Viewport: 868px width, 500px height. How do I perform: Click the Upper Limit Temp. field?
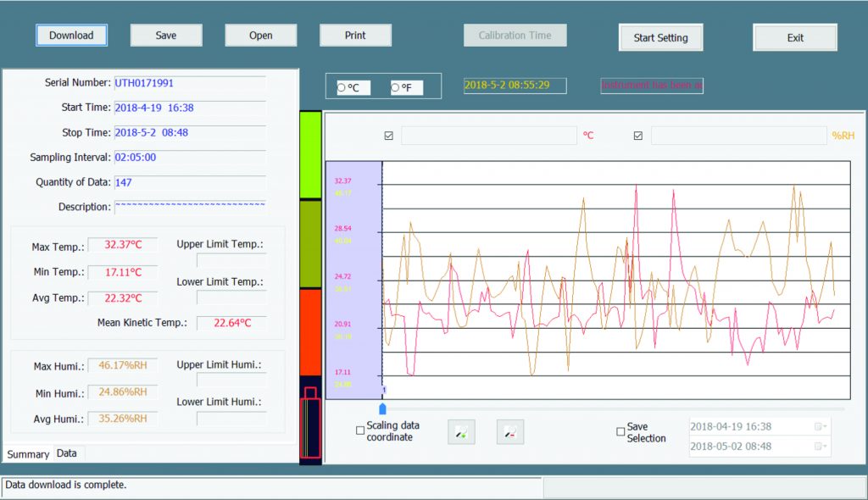click(x=231, y=260)
